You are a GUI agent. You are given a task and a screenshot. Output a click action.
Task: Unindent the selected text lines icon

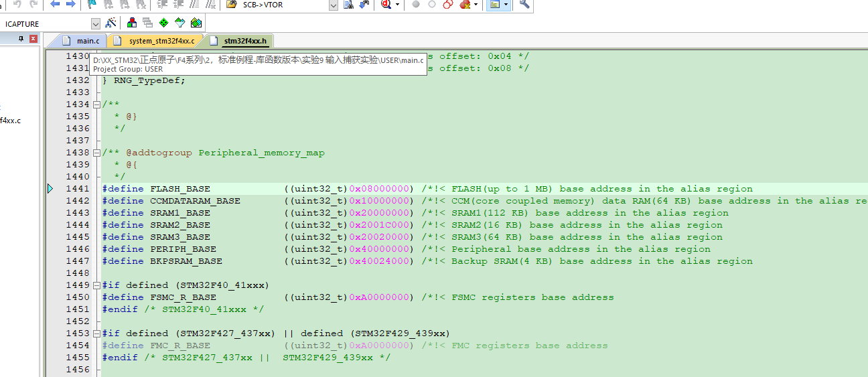click(x=178, y=4)
